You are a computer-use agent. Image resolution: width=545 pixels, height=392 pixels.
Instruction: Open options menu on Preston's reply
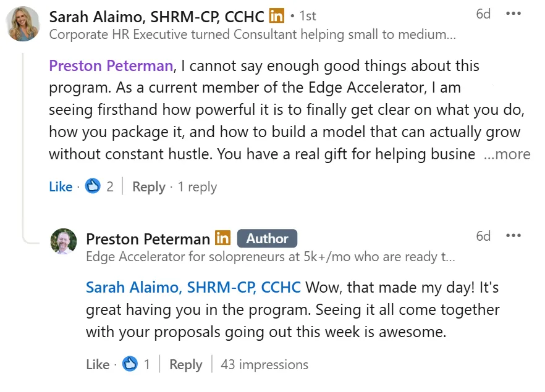coord(513,236)
